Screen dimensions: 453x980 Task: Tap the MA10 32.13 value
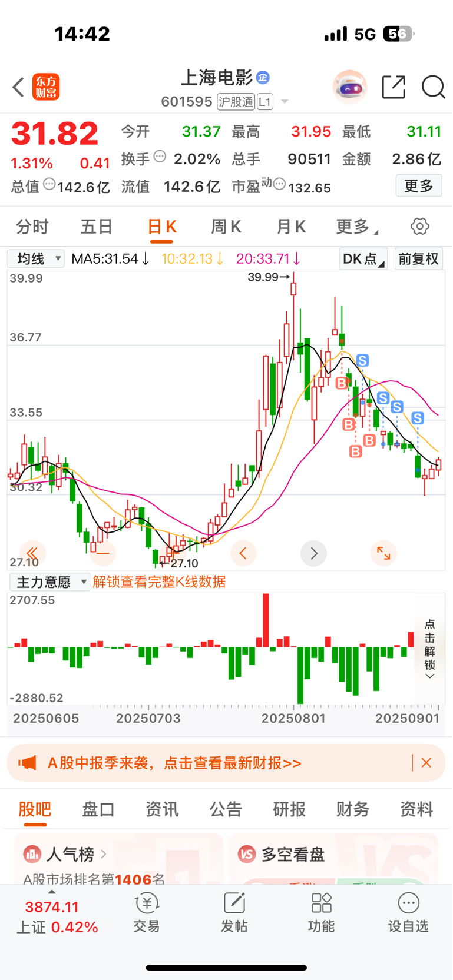coord(193,258)
